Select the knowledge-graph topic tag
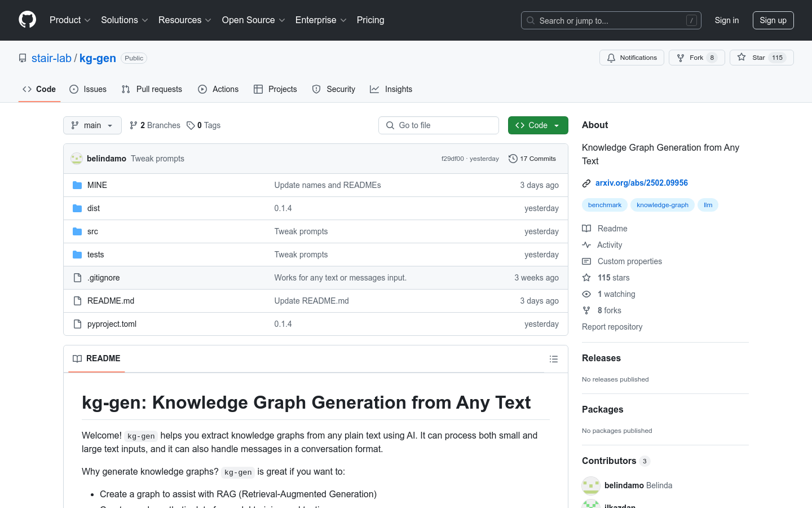812x508 pixels. tap(662, 205)
